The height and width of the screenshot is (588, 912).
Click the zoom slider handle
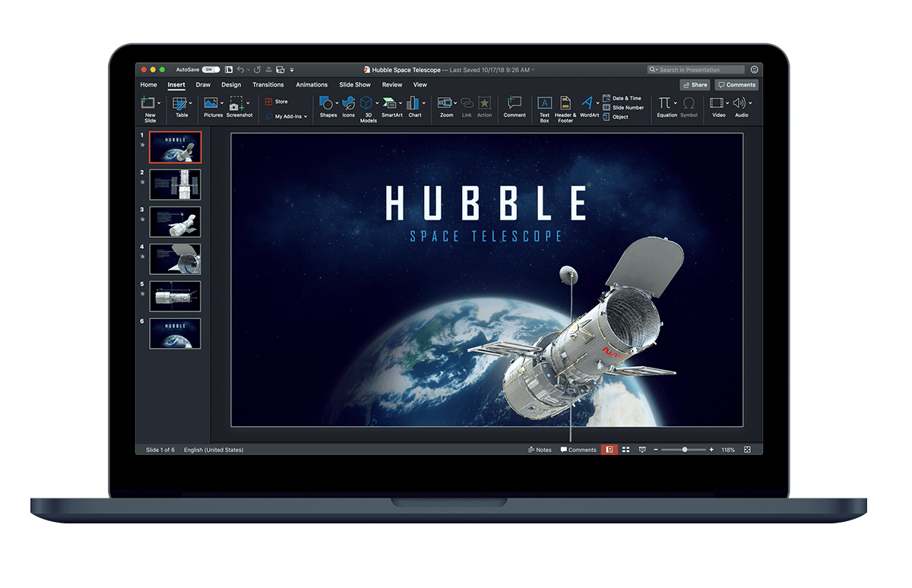click(x=685, y=450)
